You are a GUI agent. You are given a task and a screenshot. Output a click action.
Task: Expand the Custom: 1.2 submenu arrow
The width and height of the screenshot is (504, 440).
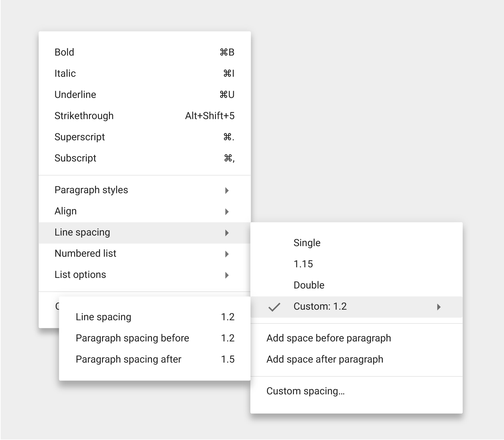pos(439,307)
